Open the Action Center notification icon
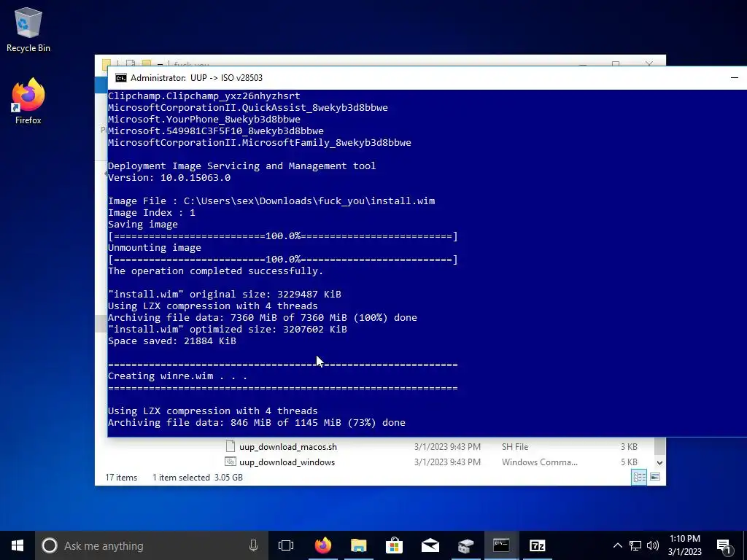Viewport: 747px width, 560px height. [724, 547]
